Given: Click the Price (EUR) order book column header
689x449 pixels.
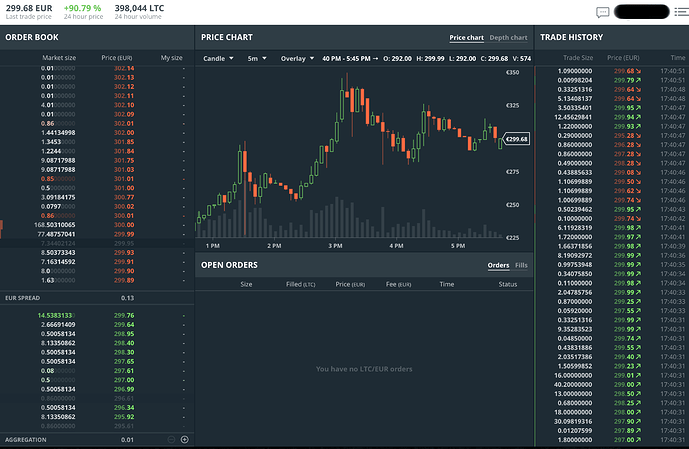Looking at the screenshot, I should coord(123,57).
